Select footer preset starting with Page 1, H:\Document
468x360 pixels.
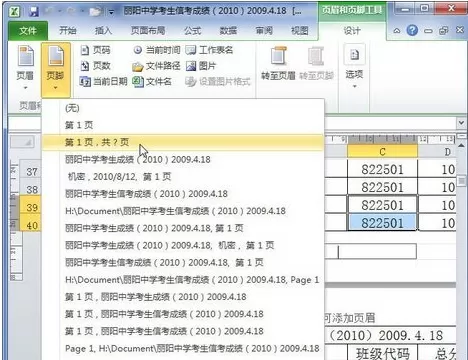183,349
